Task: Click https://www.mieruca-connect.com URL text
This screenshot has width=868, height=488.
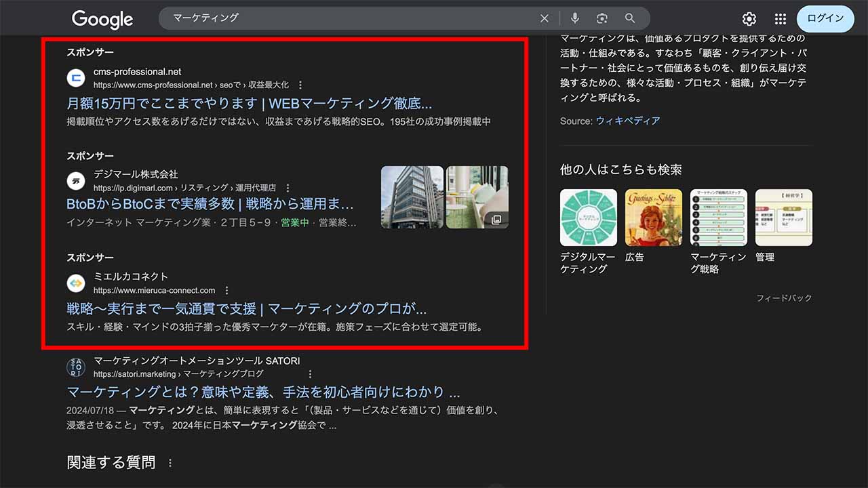Action: [x=155, y=290]
